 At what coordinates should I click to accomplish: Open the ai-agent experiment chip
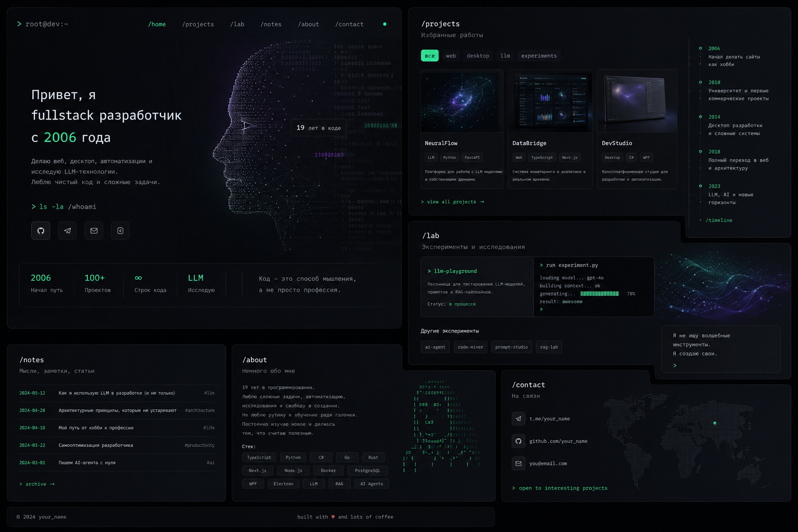435,347
